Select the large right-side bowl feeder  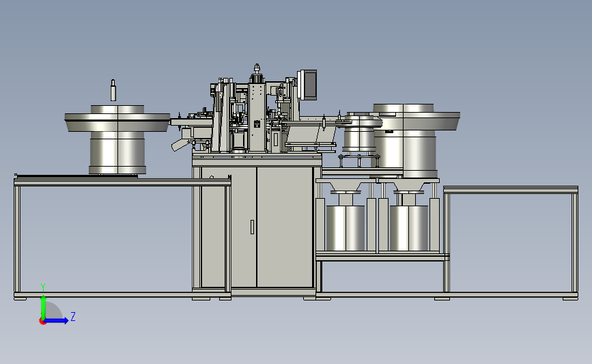click(415, 140)
